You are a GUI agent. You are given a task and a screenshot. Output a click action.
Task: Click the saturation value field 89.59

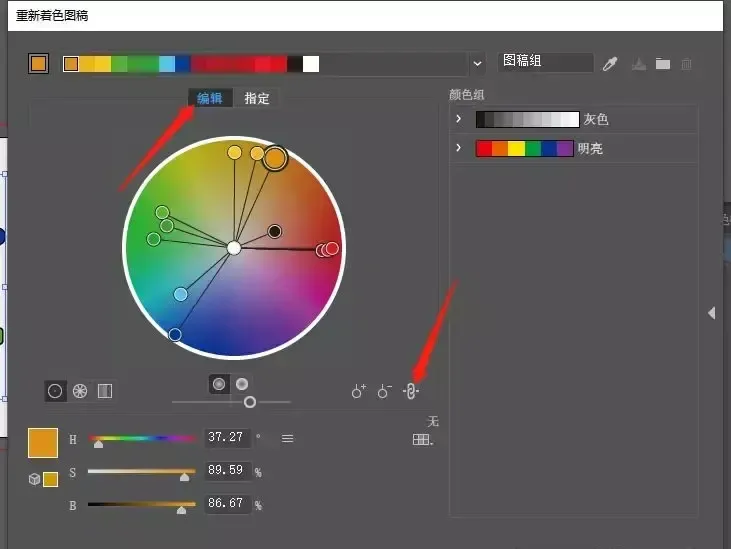coord(227,470)
